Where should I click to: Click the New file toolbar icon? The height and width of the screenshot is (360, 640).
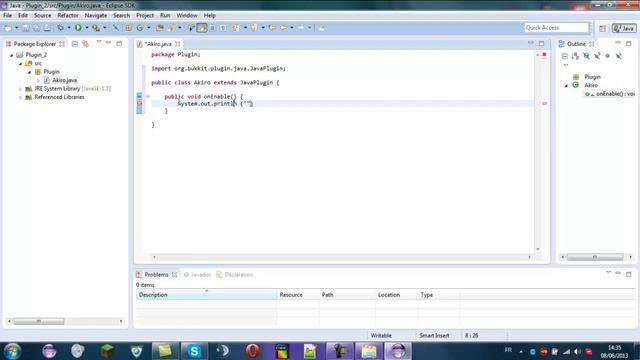pos(8,28)
